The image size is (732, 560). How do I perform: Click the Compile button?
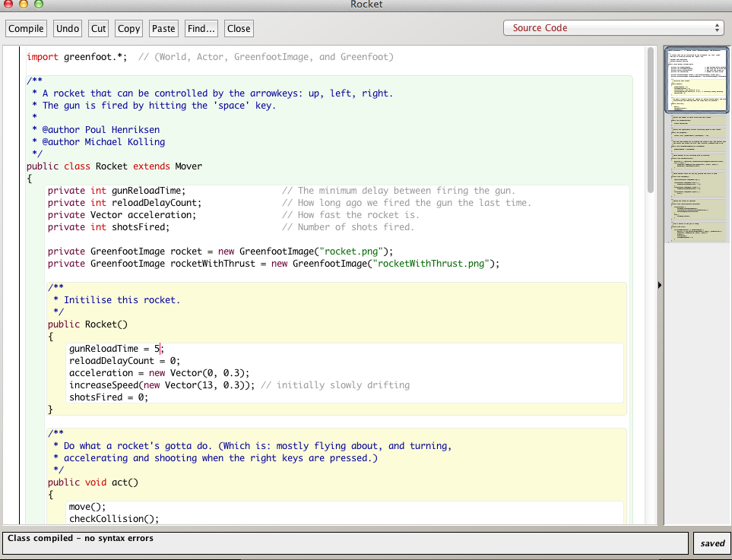(x=27, y=29)
